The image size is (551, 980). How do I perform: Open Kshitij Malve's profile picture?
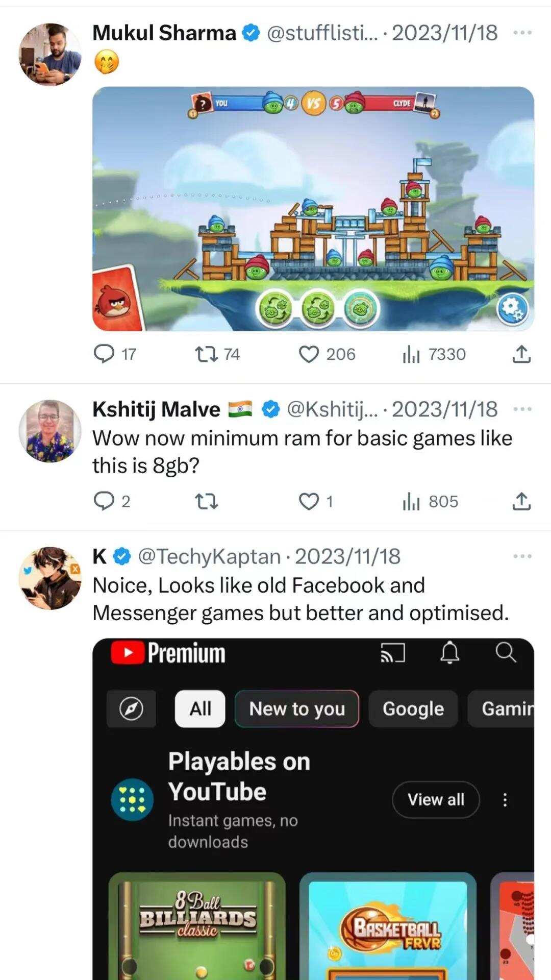pos(50,431)
